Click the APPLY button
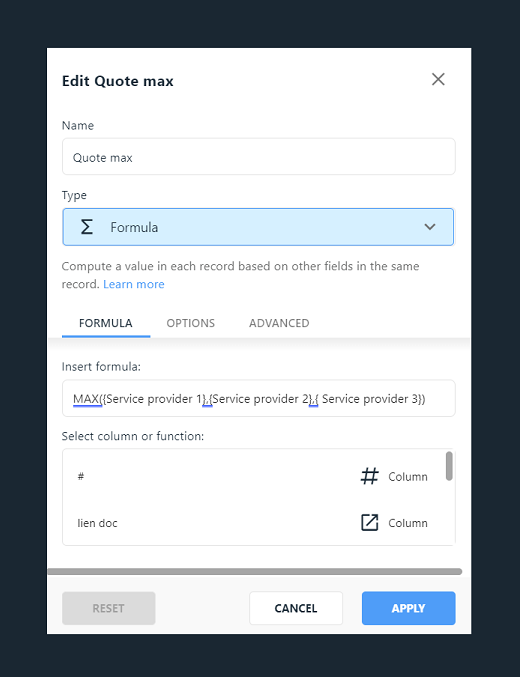The height and width of the screenshot is (677, 520). 409,608
